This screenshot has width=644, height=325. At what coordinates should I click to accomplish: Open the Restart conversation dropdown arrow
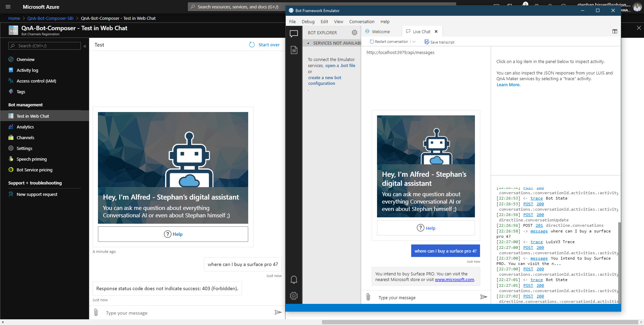[x=415, y=42]
